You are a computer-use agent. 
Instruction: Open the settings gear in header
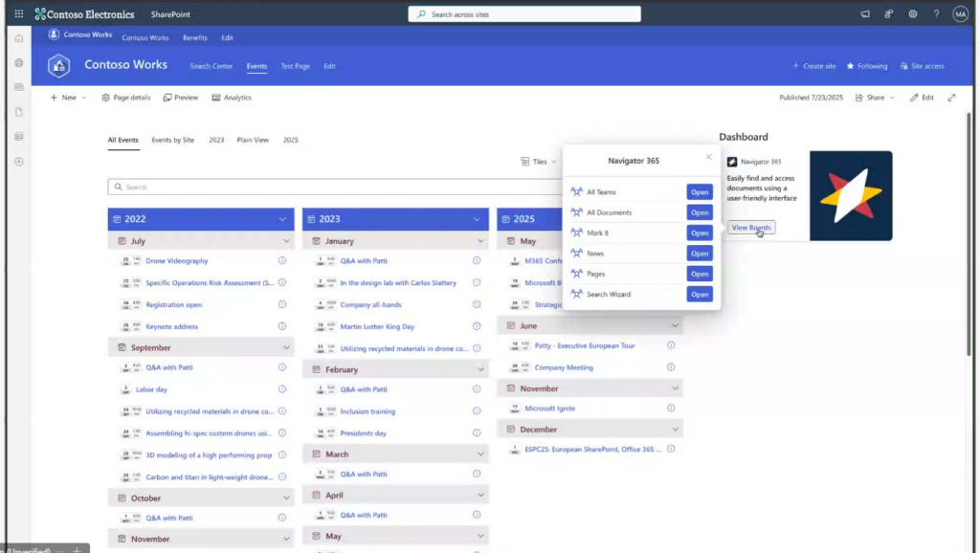[912, 13]
